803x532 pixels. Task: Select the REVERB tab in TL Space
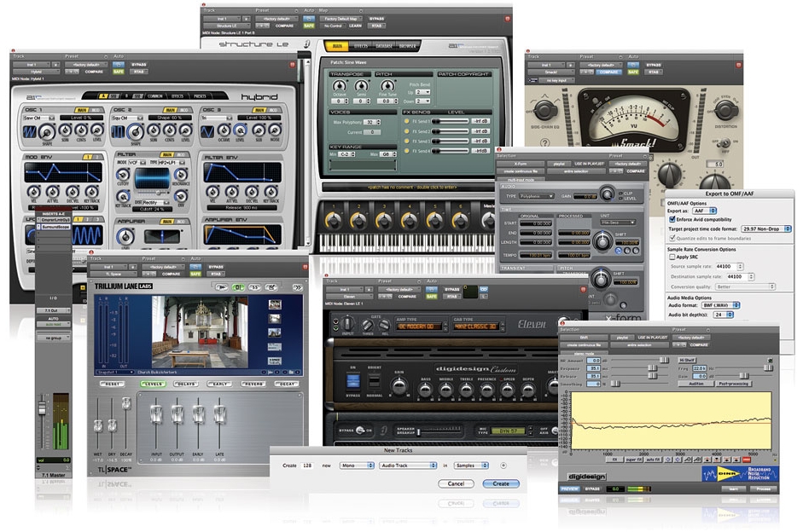click(x=253, y=384)
